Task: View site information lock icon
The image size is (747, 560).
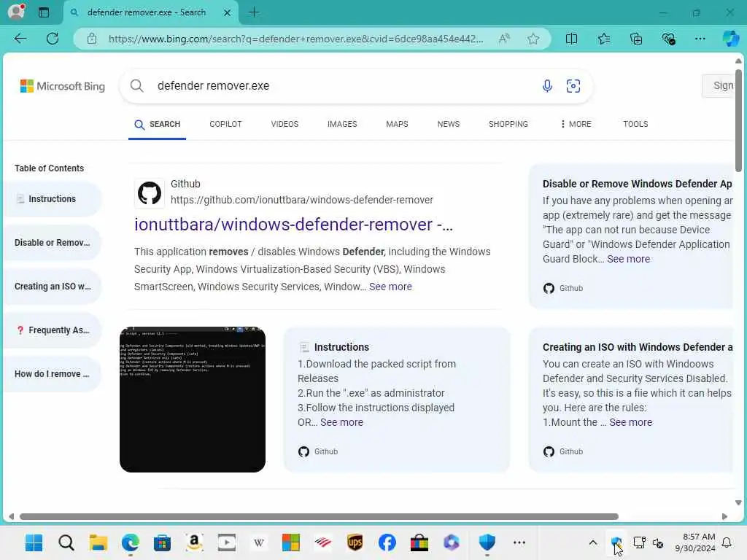Action: [92, 39]
